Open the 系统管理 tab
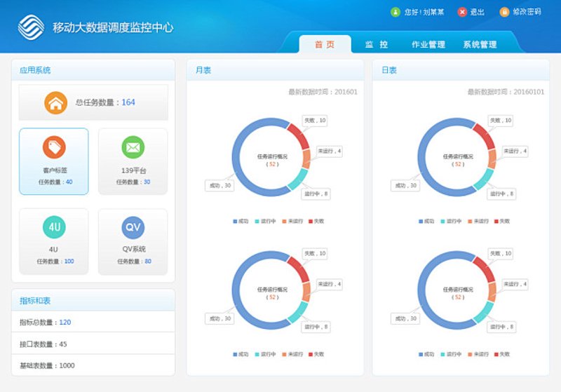The width and height of the screenshot is (561, 392). coord(480,44)
